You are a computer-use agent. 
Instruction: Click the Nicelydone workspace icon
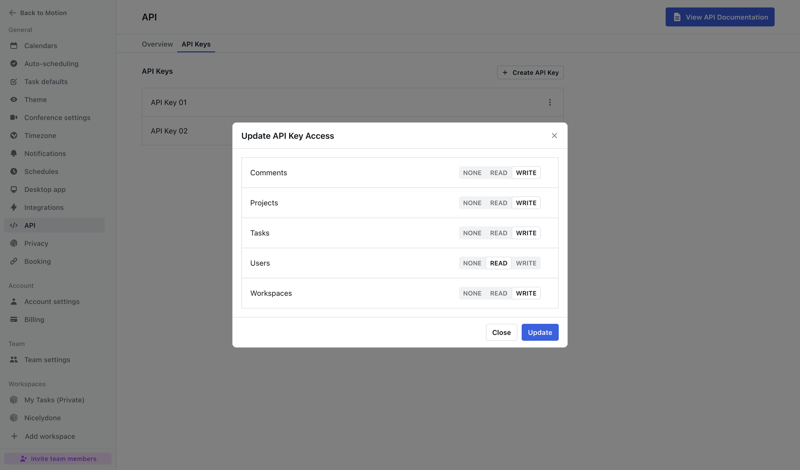click(x=14, y=417)
